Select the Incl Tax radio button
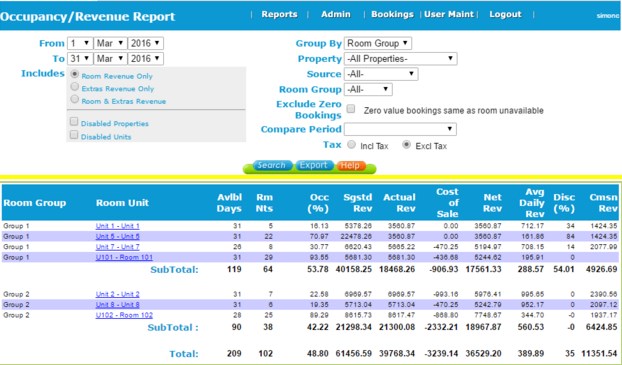The height and width of the screenshot is (365, 622). pos(351,145)
